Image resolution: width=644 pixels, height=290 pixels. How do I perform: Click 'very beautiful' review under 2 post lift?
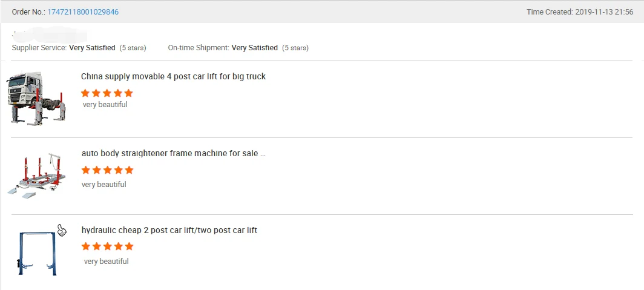107,262
